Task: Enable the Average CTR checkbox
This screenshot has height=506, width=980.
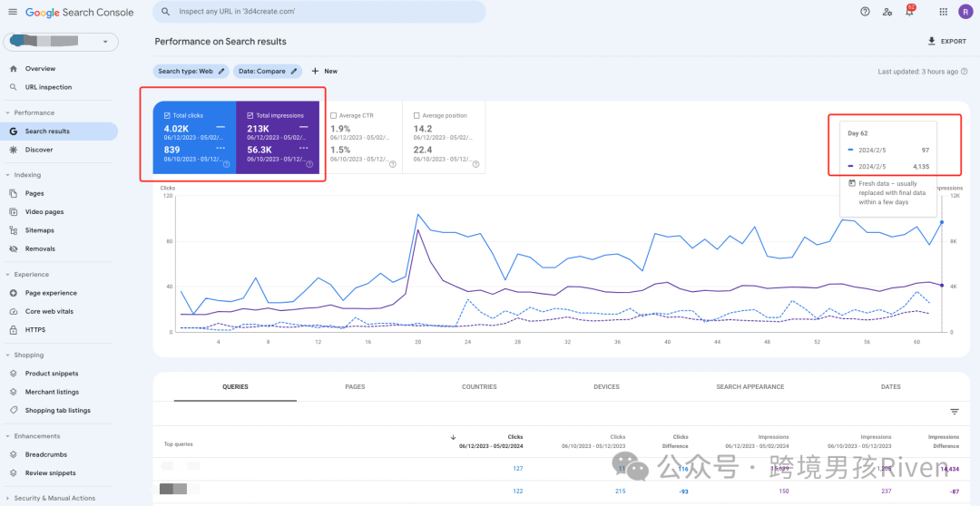Action: pyautogui.click(x=334, y=116)
